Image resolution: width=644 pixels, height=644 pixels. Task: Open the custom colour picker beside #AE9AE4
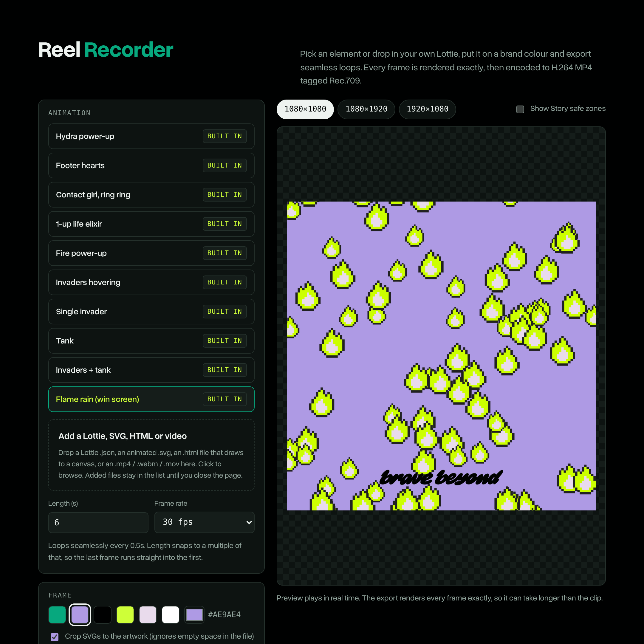(x=194, y=615)
